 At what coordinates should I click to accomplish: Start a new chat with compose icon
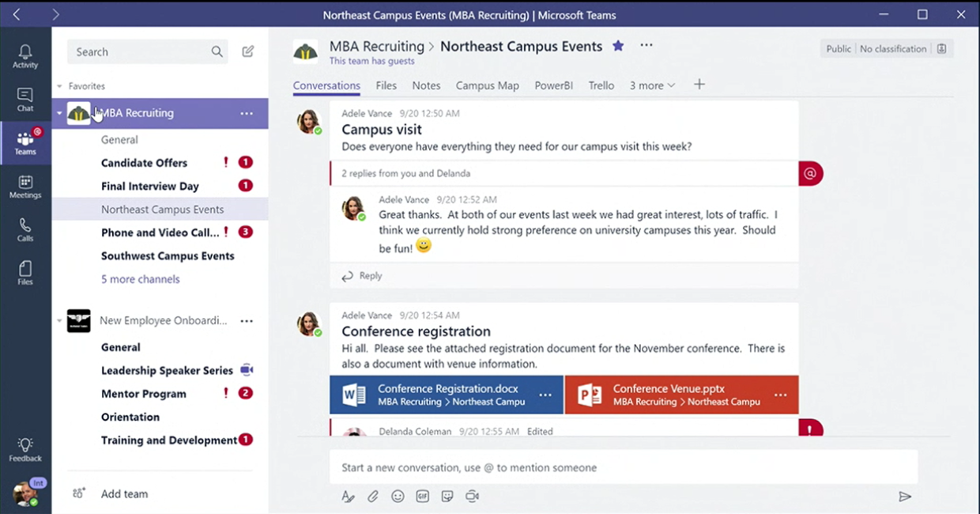coord(248,51)
